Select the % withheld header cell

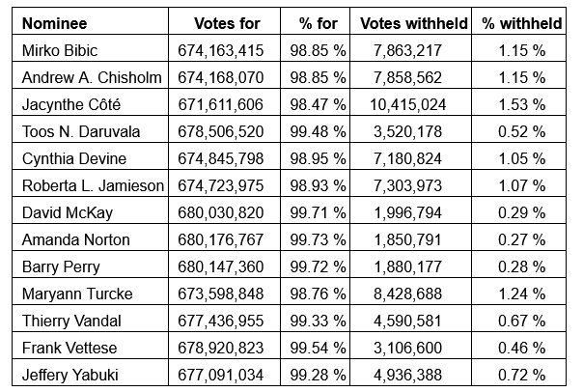pyautogui.click(x=522, y=23)
